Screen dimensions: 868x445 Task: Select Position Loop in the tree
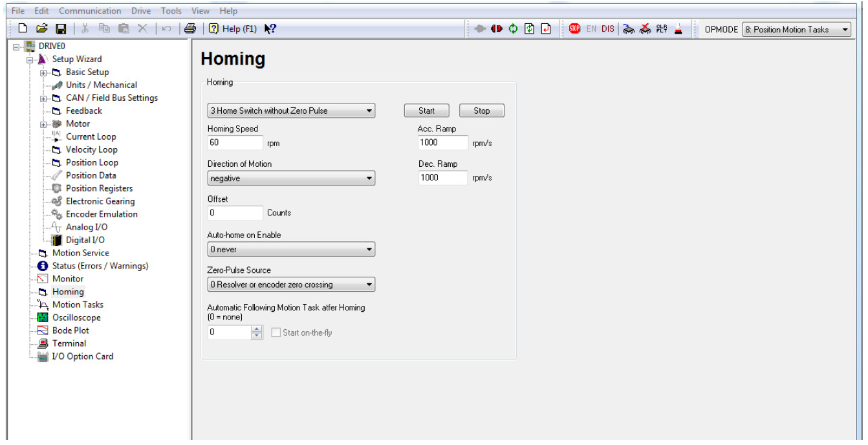click(x=92, y=162)
